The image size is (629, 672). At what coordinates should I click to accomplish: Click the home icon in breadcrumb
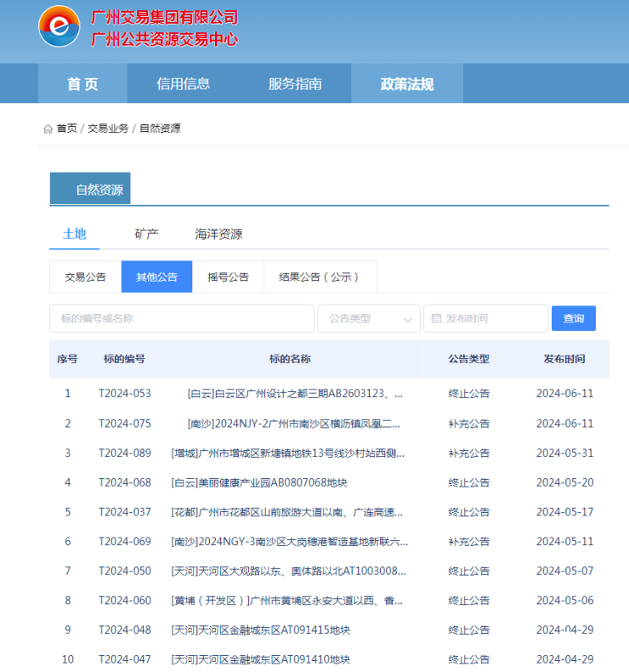(48, 128)
